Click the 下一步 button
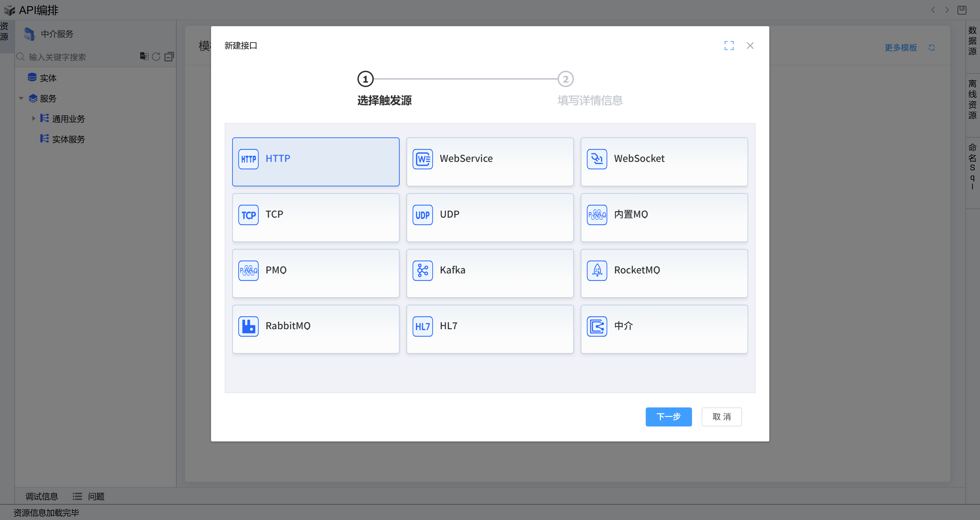The width and height of the screenshot is (980, 520). point(668,417)
